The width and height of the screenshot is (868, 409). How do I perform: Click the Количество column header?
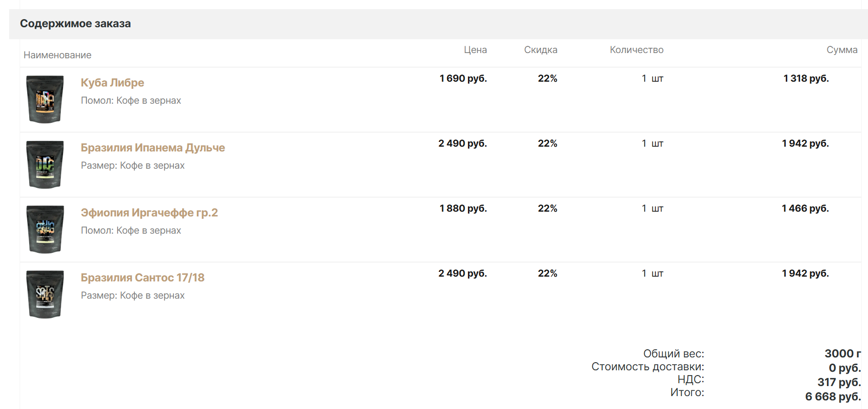tap(636, 50)
